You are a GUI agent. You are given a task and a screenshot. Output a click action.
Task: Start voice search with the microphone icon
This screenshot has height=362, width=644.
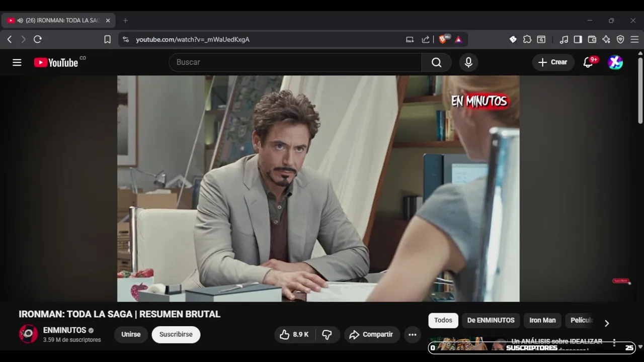click(468, 62)
